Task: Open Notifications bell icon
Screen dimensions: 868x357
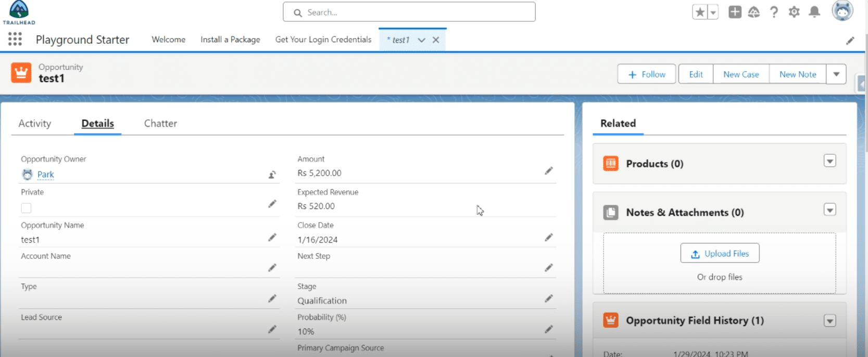Action: 814,12
